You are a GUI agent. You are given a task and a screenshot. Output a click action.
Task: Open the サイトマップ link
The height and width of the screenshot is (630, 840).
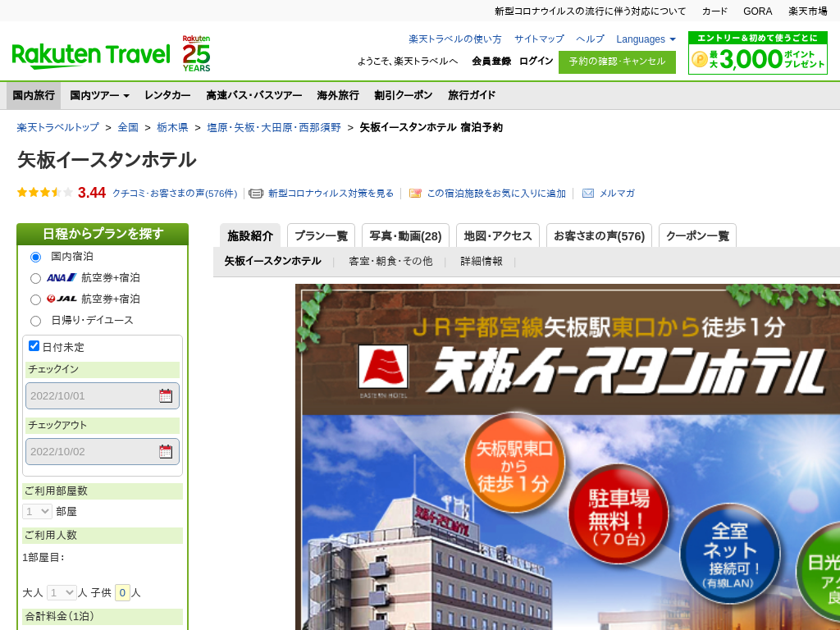point(539,39)
